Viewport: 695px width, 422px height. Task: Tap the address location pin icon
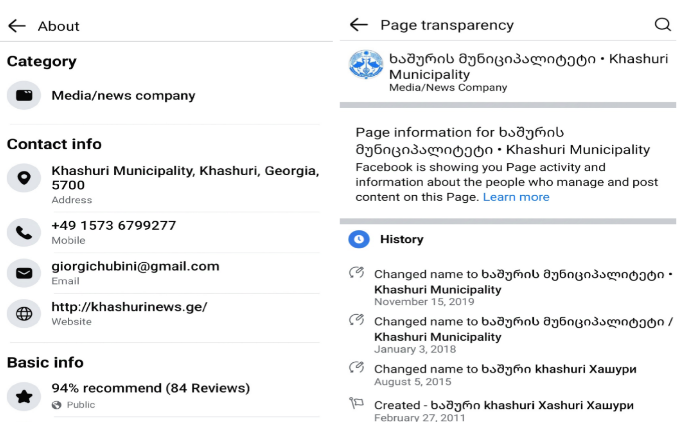coord(24,179)
